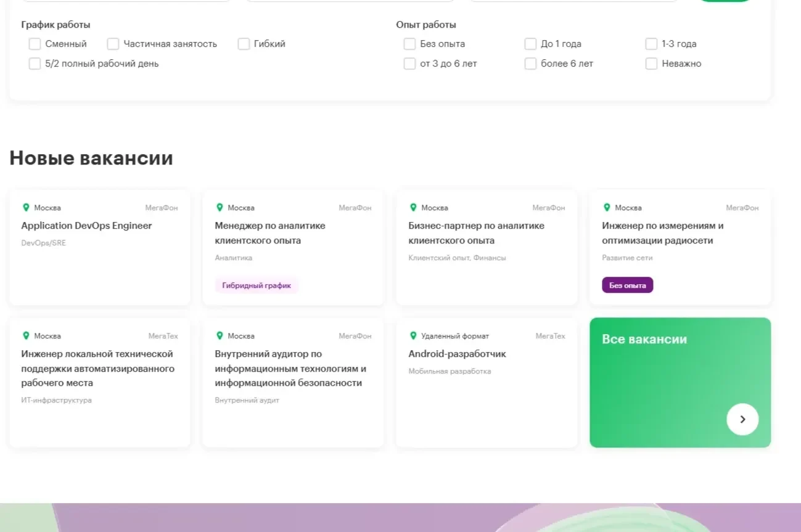This screenshot has width=801, height=532.
Task: Select the Неважно experience checkbox
Action: pos(651,63)
